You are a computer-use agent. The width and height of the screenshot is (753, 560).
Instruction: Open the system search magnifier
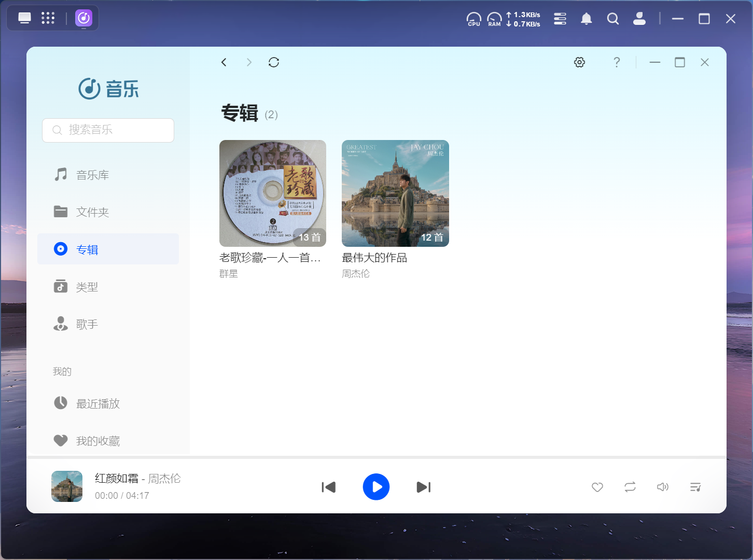(613, 19)
